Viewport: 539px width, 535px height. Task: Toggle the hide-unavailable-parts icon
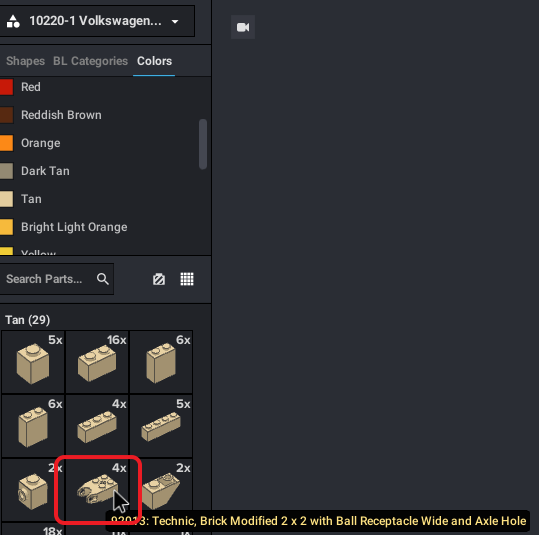coord(159,279)
